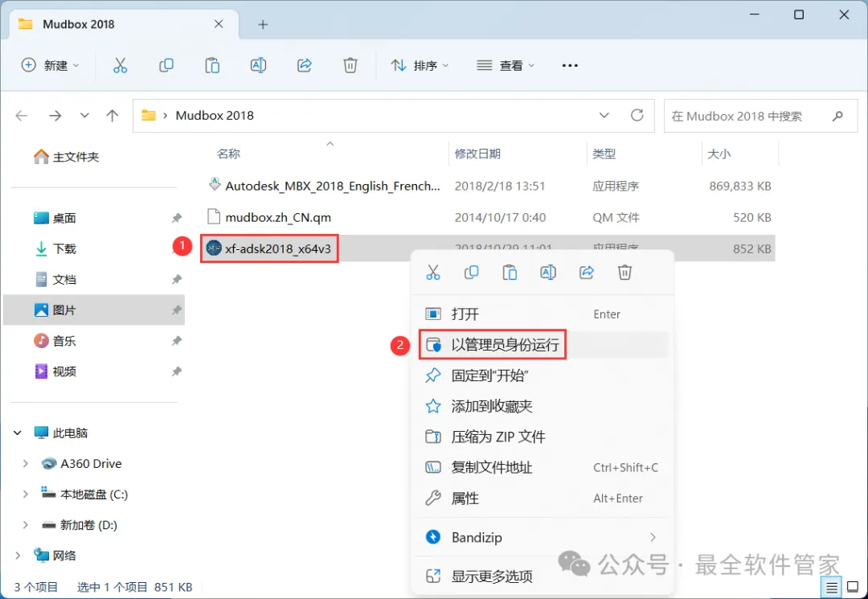Add a new tab with the plus
The width and height of the screenshot is (868, 599).
(x=263, y=24)
